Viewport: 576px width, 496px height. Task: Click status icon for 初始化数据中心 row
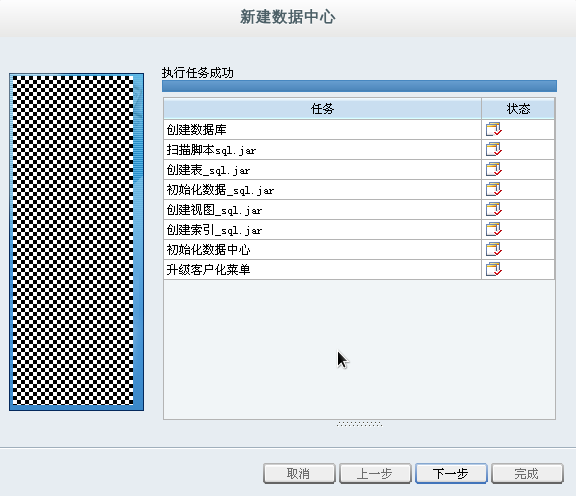tap(494, 249)
